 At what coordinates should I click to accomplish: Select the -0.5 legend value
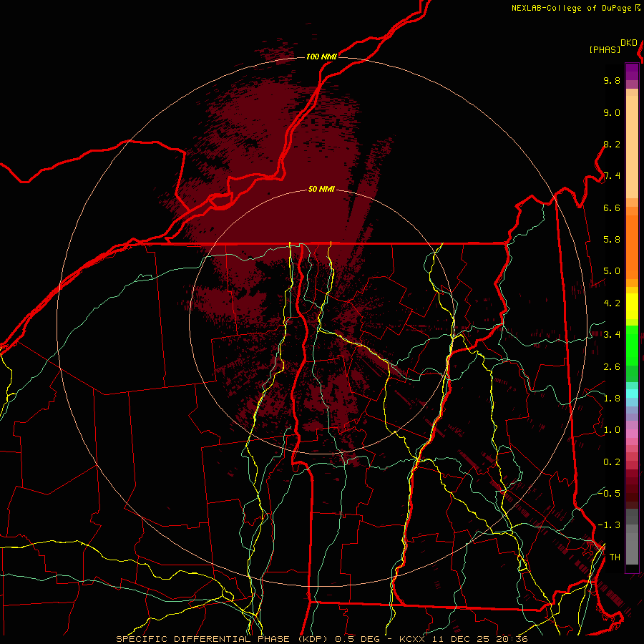[609, 494]
